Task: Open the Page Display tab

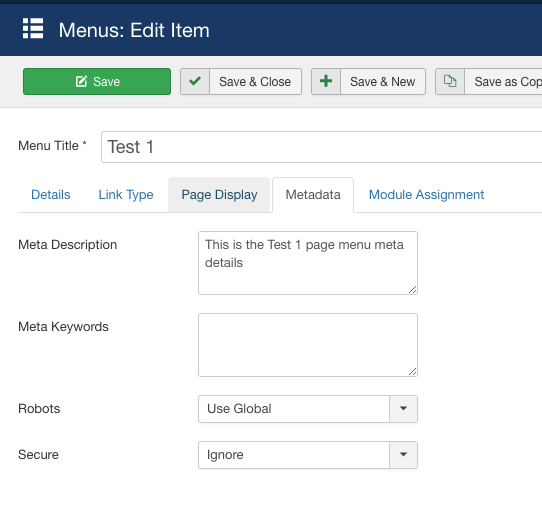Action: (x=219, y=195)
